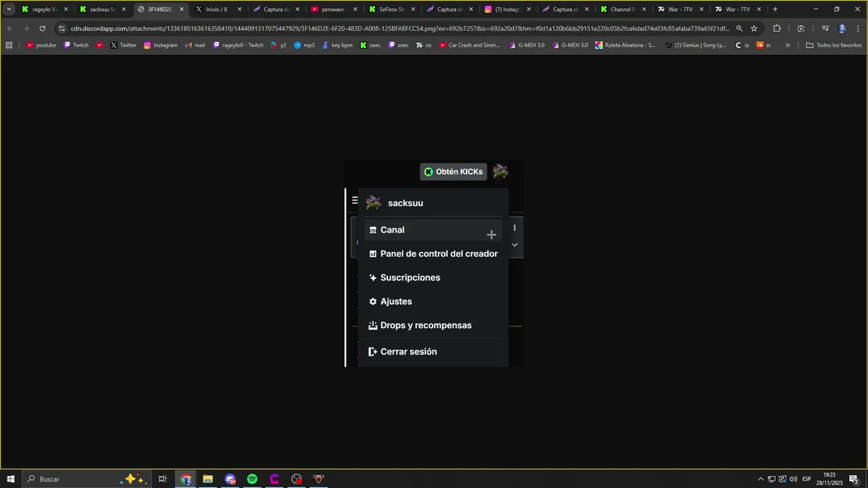Open Todos los favoritos folder
This screenshot has width=868, height=488.
tap(834, 45)
